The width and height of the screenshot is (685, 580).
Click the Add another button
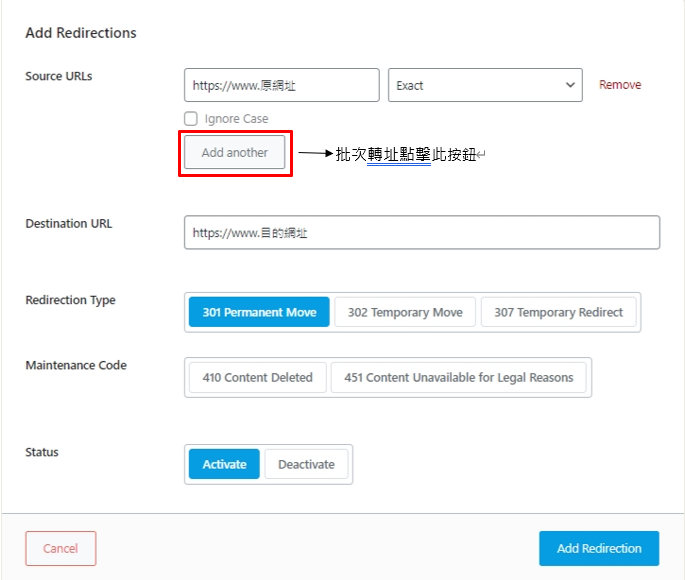(235, 152)
